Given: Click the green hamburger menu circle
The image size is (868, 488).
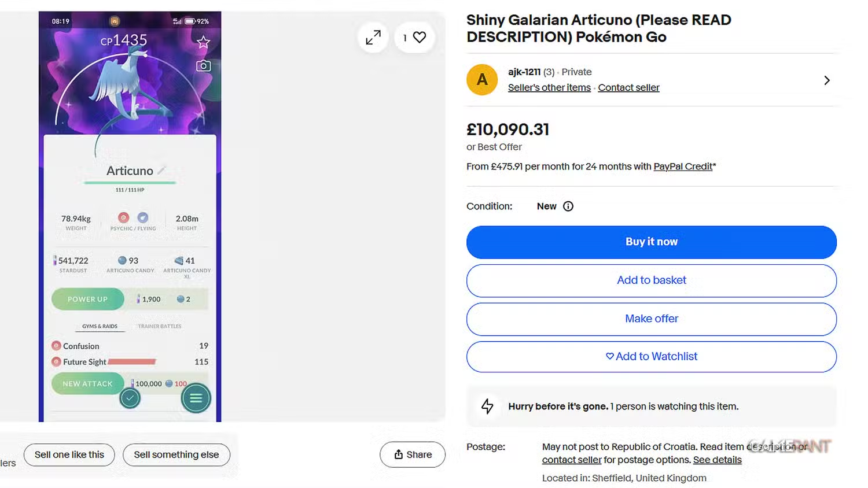Looking at the screenshot, I should pyautogui.click(x=196, y=398).
